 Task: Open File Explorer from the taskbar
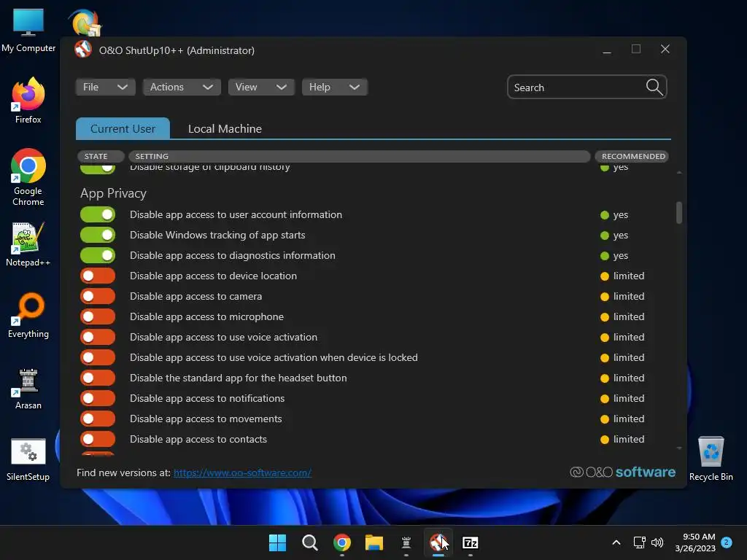374,542
